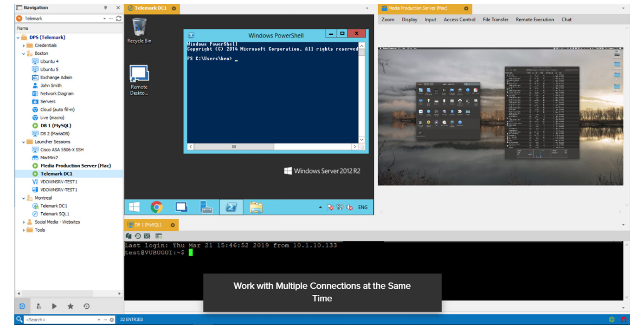
Task: Open Server Manager toolbox in DC1 taskbar
Action: pos(206,207)
